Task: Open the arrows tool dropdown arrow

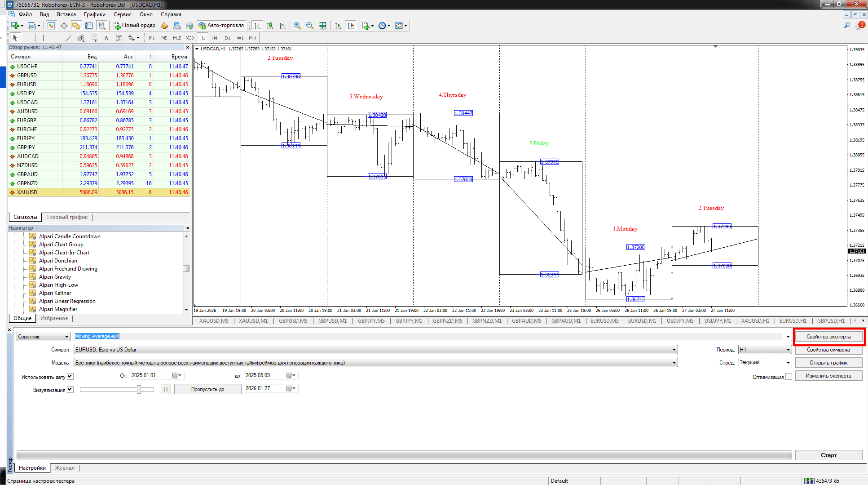Action: [x=138, y=38]
